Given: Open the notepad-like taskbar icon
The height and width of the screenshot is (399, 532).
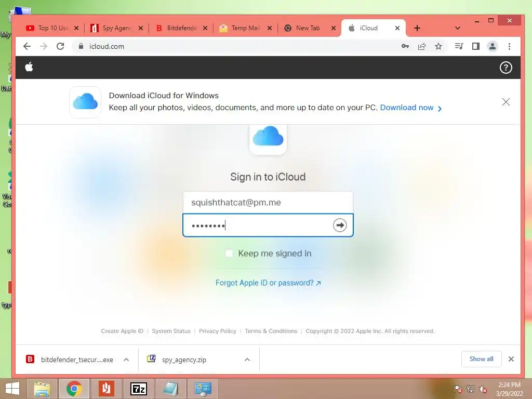Looking at the screenshot, I should pos(170,389).
